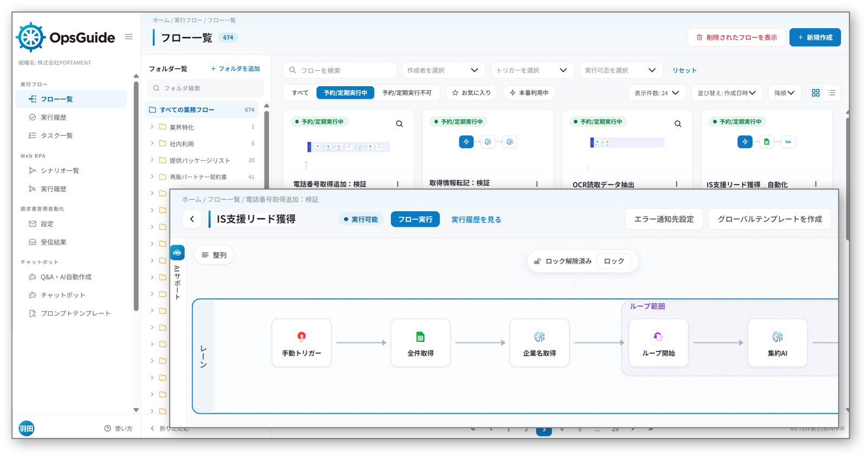Open the 並び替え sort dropdown
The height and width of the screenshot is (457, 868).
pyautogui.click(x=727, y=93)
